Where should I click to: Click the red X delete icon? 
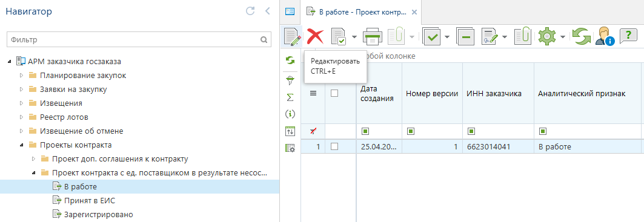[x=316, y=37]
